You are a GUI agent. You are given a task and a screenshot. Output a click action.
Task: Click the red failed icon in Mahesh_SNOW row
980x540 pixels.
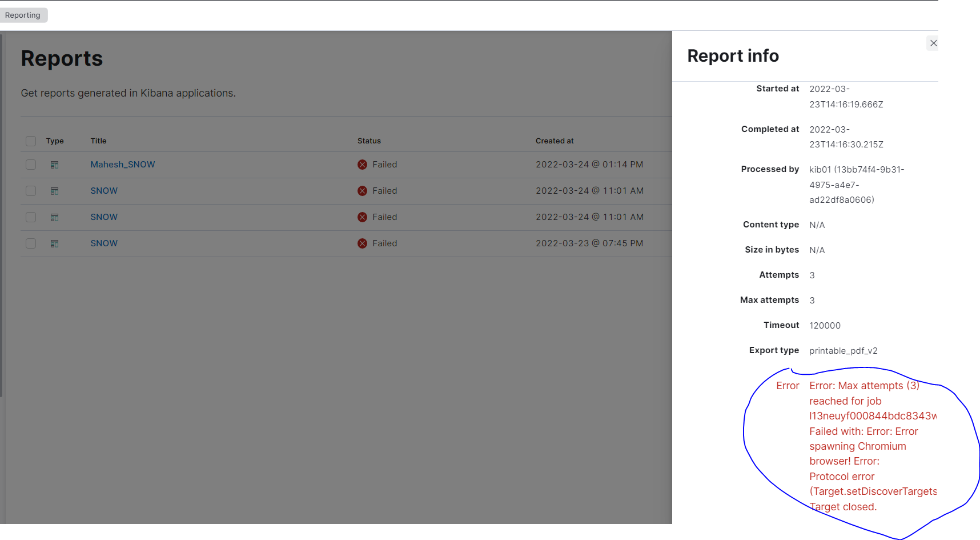[x=362, y=165]
